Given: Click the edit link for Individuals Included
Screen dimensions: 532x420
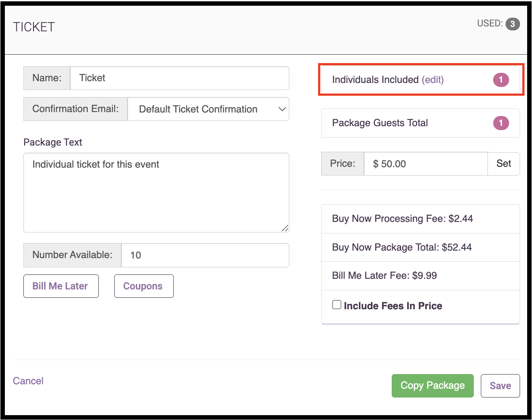Looking at the screenshot, I should point(433,80).
